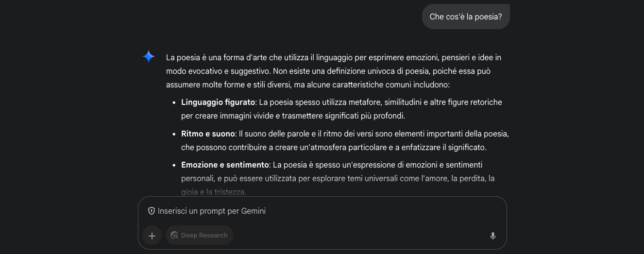Click the bold heading 'Ritmo e suono'
This screenshot has height=254, width=644.
(x=208, y=134)
